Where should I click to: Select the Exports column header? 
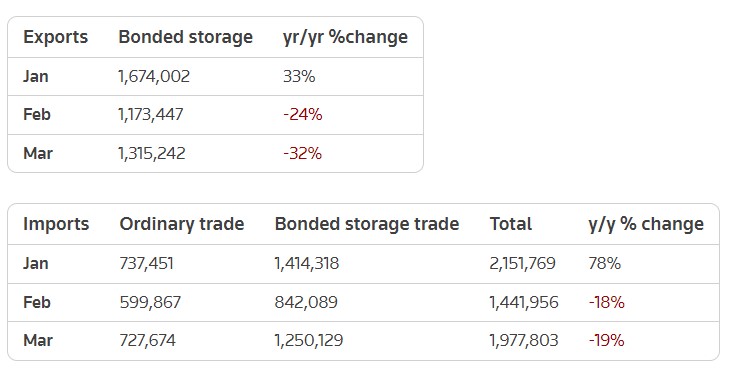pyautogui.click(x=55, y=37)
